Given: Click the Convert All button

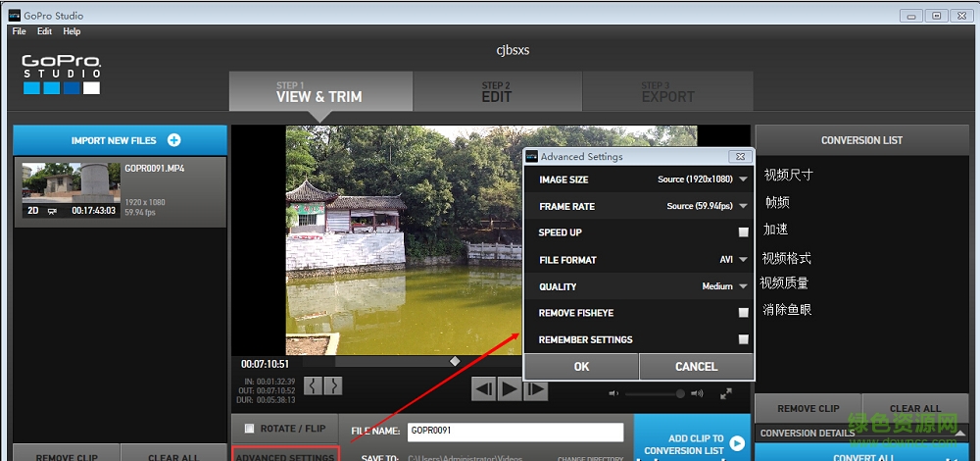Looking at the screenshot, I should click(861, 453).
